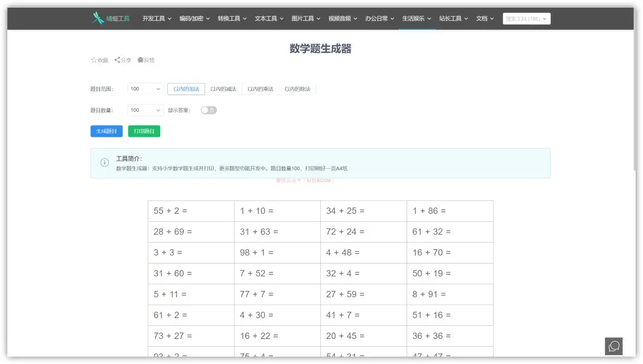Click the cell '31 + 60 ='
This screenshot has height=364, width=643.
point(191,274)
